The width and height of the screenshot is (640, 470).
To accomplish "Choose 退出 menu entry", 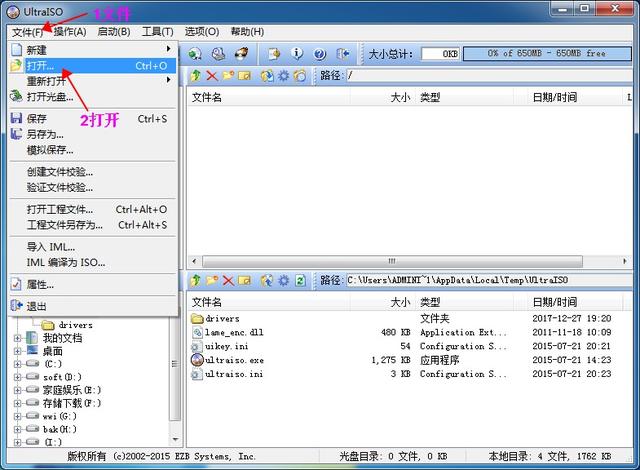I will [x=93, y=306].
